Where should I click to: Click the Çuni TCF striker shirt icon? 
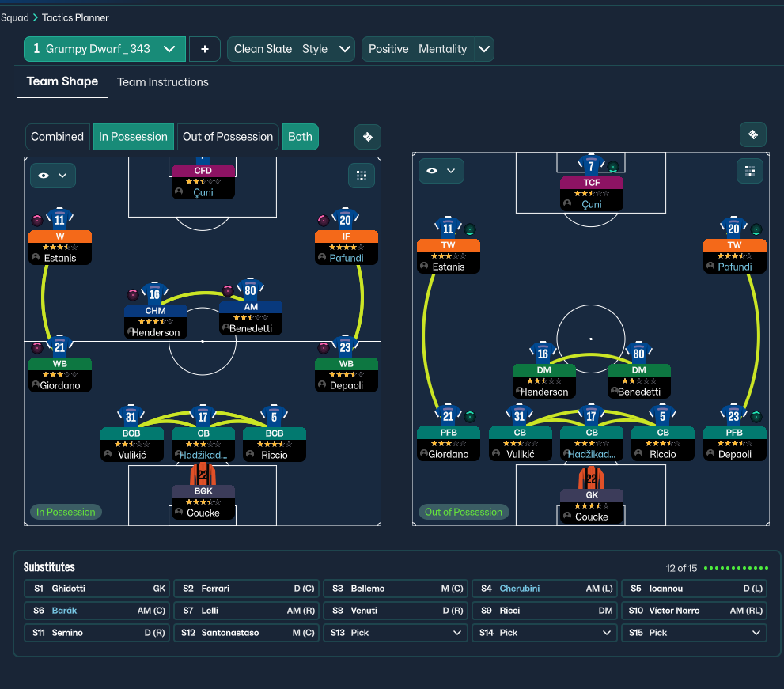click(591, 166)
